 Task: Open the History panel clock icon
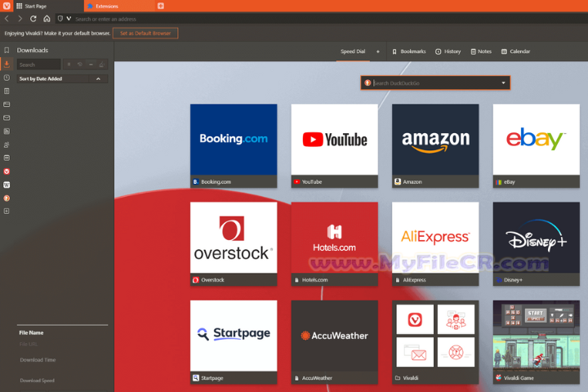[x=7, y=78]
